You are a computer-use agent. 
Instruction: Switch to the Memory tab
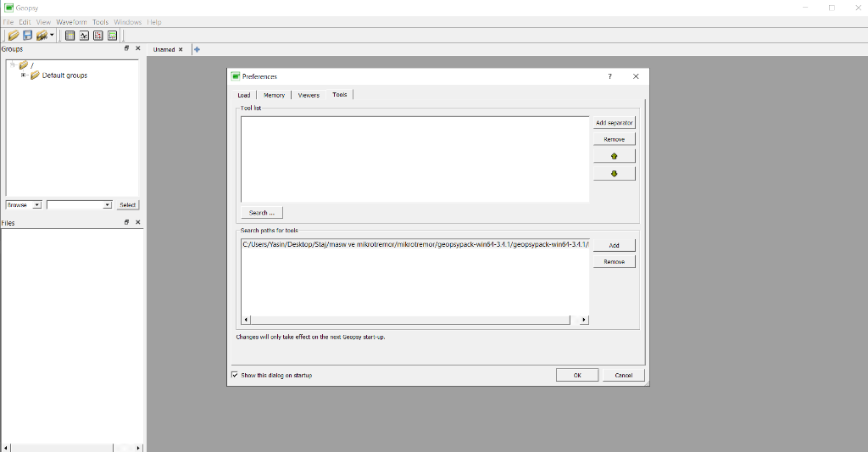point(274,95)
